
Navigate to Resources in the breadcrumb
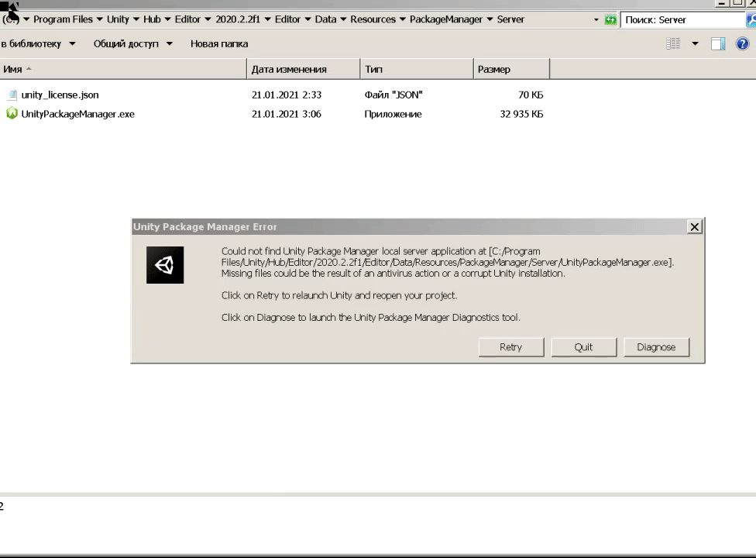point(373,19)
